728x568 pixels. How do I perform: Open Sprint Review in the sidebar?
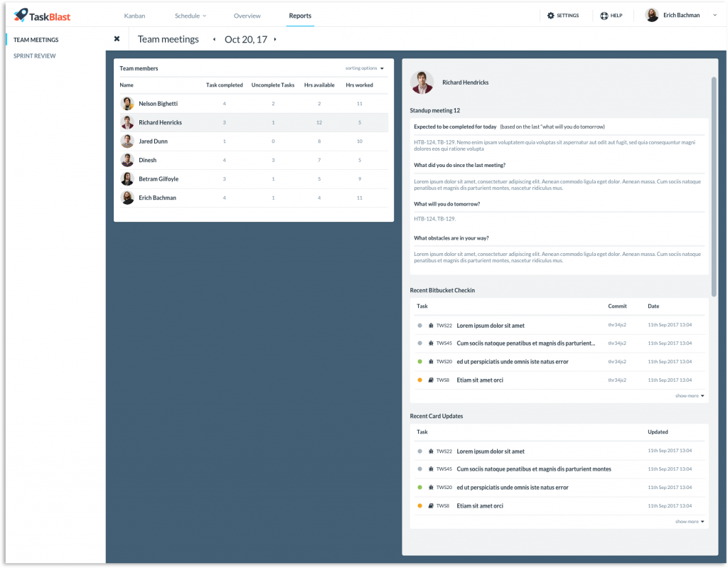(x=34, y=55)
